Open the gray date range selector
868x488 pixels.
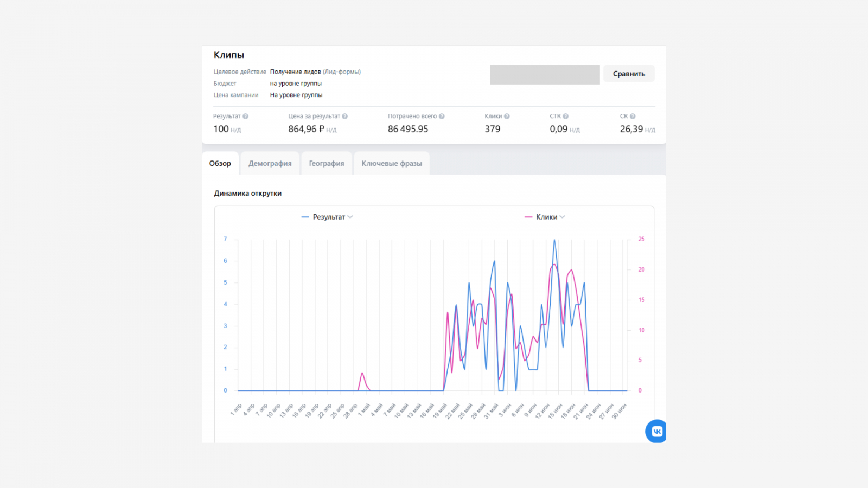coord(545,74)
